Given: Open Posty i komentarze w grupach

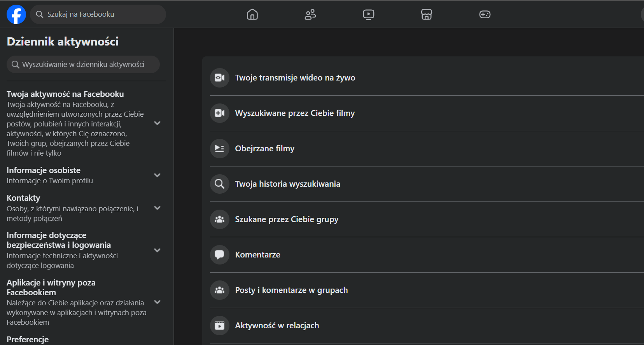Looking at the screenshot, I should point(427,290).
